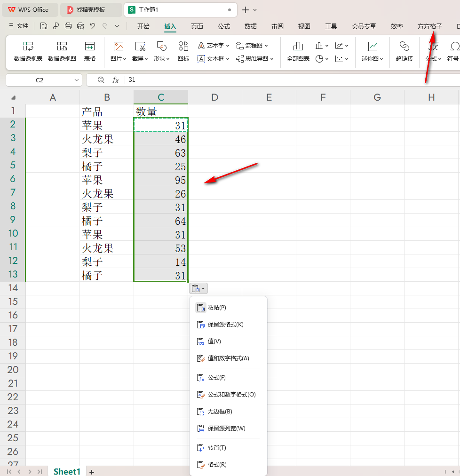460x476 pixels.
Task: Open the 数据 ribbon tab
Action: (x=251, y=26)
